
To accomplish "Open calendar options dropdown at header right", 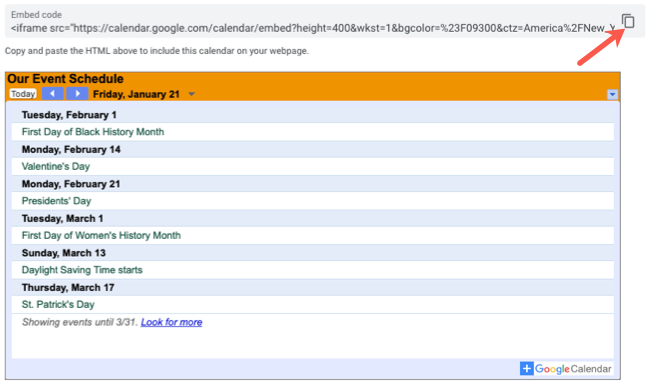I will (612, 95).
